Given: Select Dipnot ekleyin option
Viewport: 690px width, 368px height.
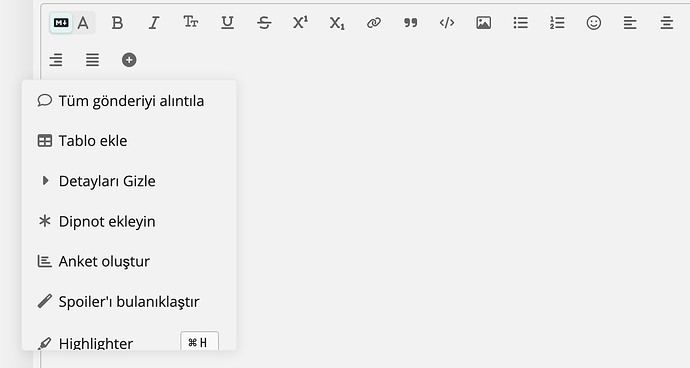Looking at the screenshot, I should 129,221.
